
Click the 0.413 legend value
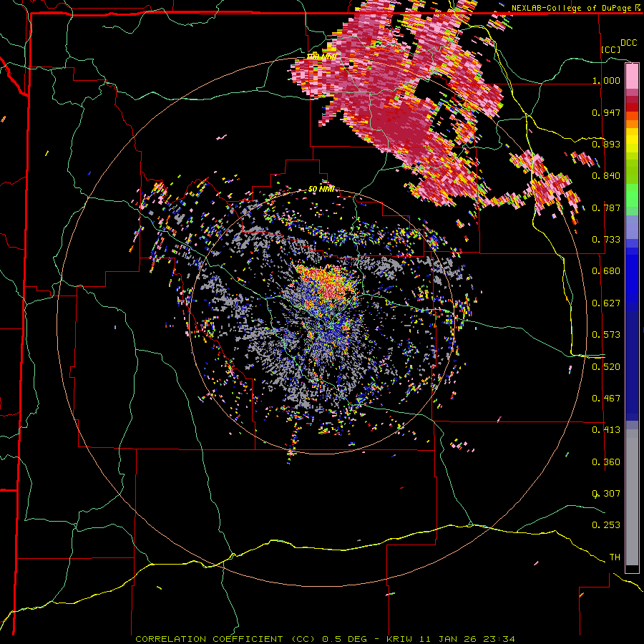[x=606, y=430]
